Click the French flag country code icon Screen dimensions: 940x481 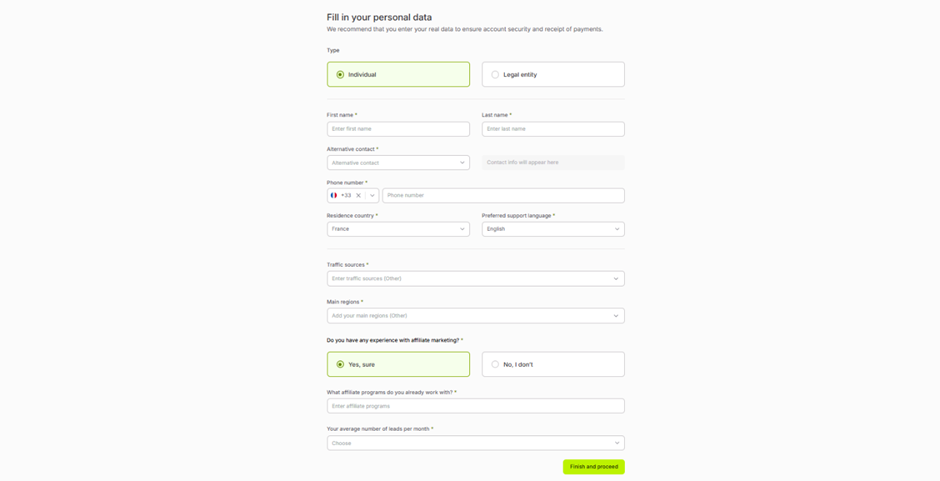[x=334, y=196]
